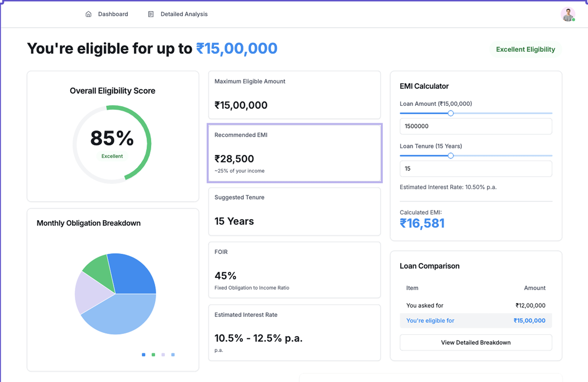The width and height of the screenshot is (588, 382).
Task: Click the Loan Amount slider handle
Action: tap(450, 113)
